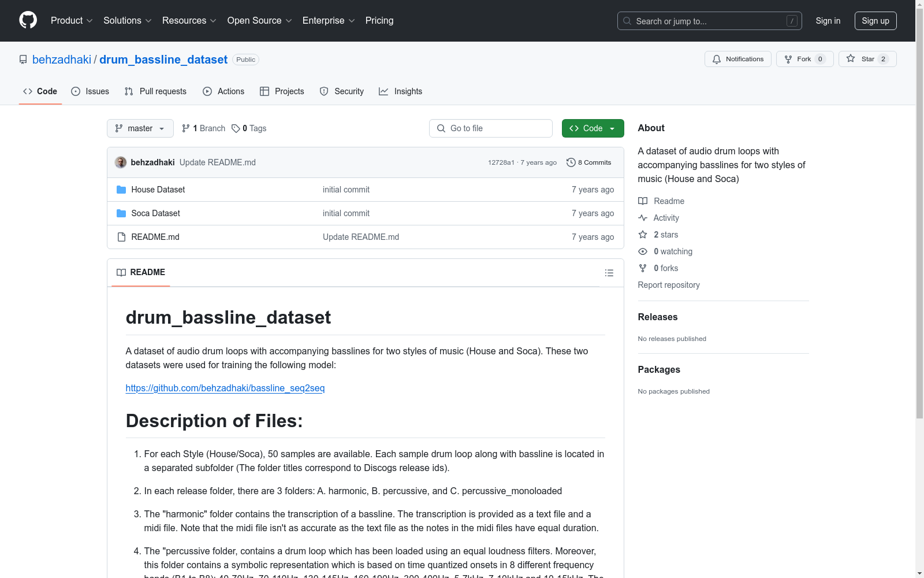Open README.md row's Update README.md commit

pos(361,237)
